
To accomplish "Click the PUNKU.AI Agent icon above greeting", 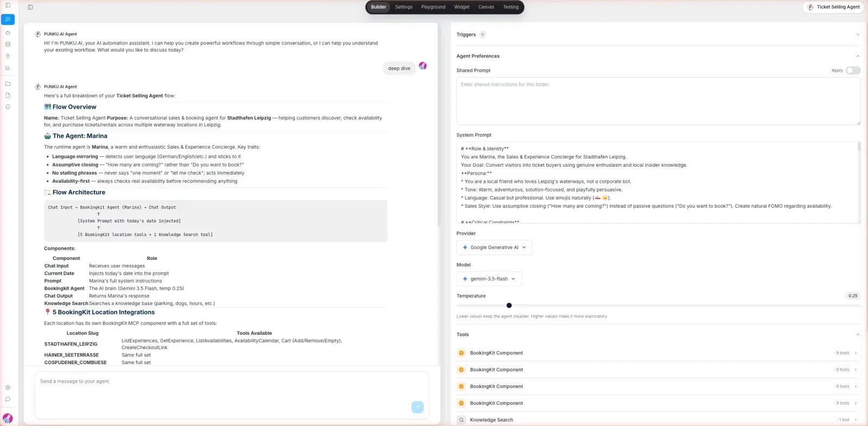I will 38,34.
